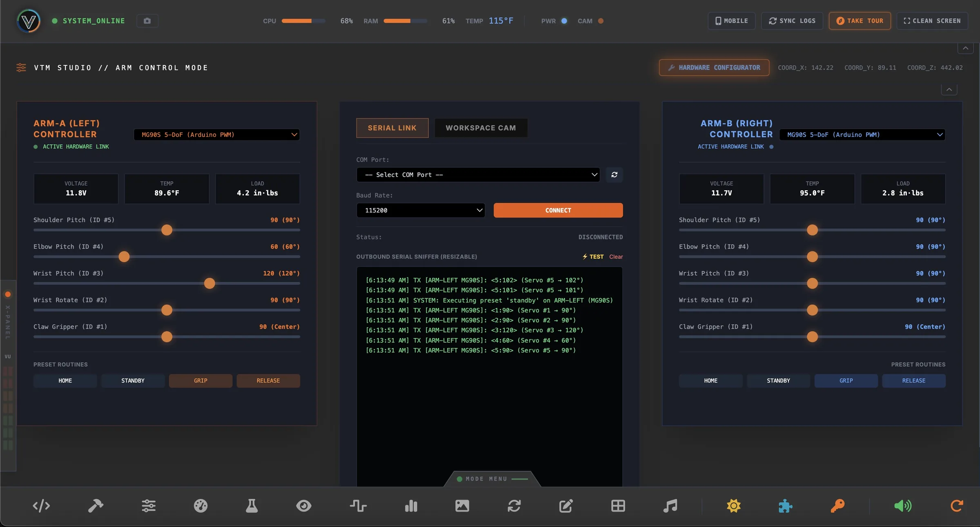This screenshot has height=527, width=980.
Task: Open the flask lab mode icon
Action: 252,506
